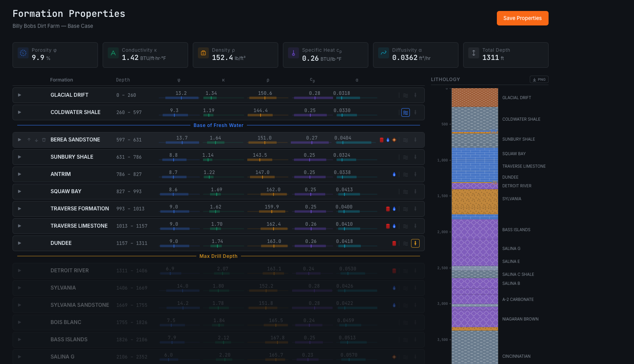Click the Depth column header
This screenshot has height=364, width=634.
(x=123, y=80)
